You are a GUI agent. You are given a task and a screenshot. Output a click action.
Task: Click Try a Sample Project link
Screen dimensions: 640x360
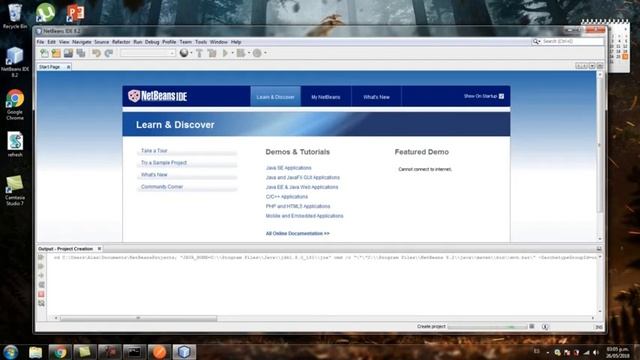point(164,162)
